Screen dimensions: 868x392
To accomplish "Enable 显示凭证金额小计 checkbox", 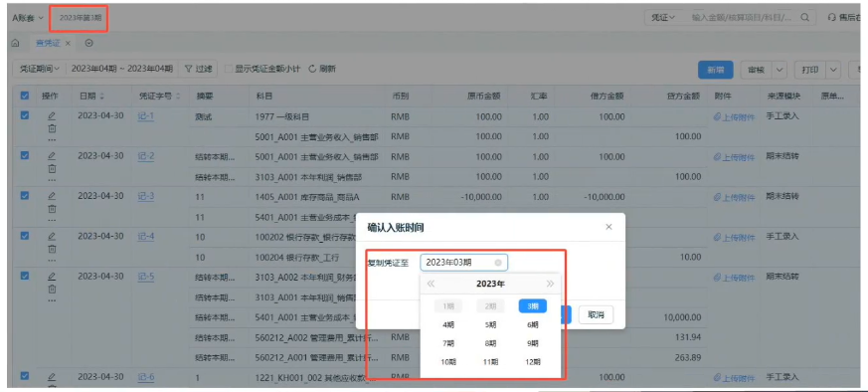I will pyautogui.click(x=229, y=70).
